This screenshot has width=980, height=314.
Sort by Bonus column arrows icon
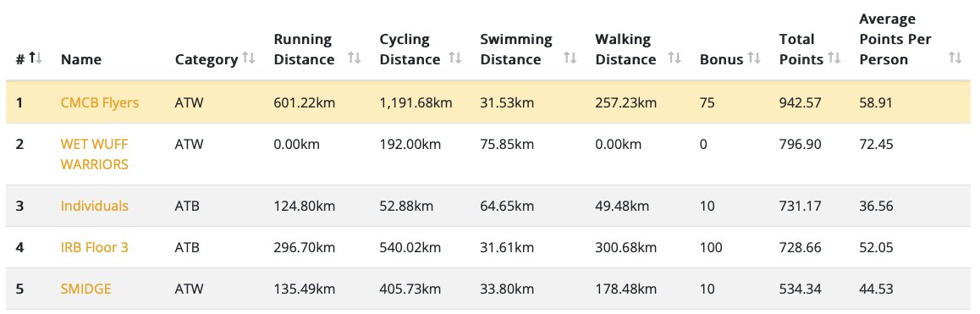pos(754,58)
